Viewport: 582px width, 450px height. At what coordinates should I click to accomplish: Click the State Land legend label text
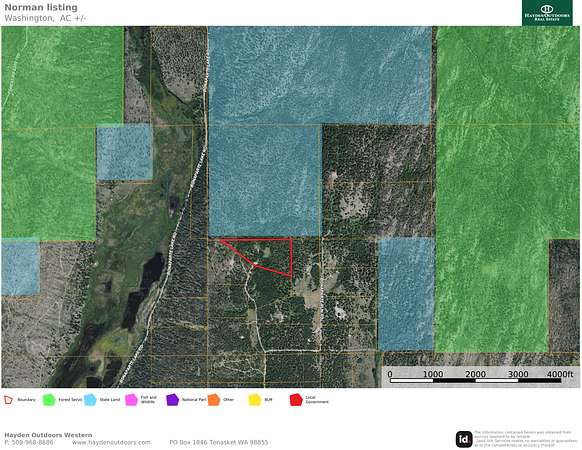[110, 400]
